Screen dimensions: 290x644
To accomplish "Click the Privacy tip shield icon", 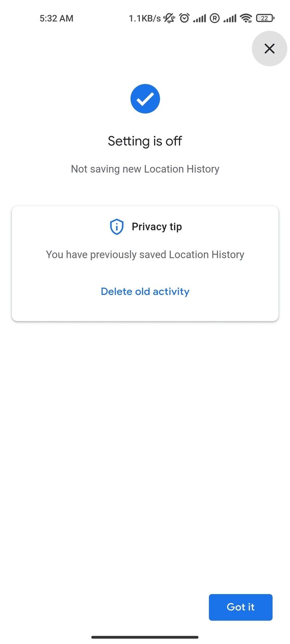I will click(117, 227).
